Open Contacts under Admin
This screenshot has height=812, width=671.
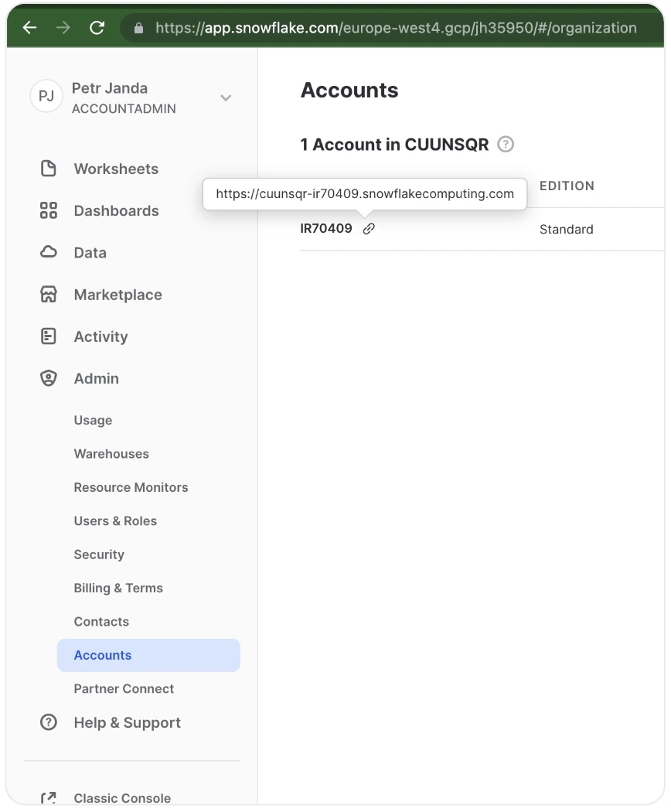click(101, 622)
